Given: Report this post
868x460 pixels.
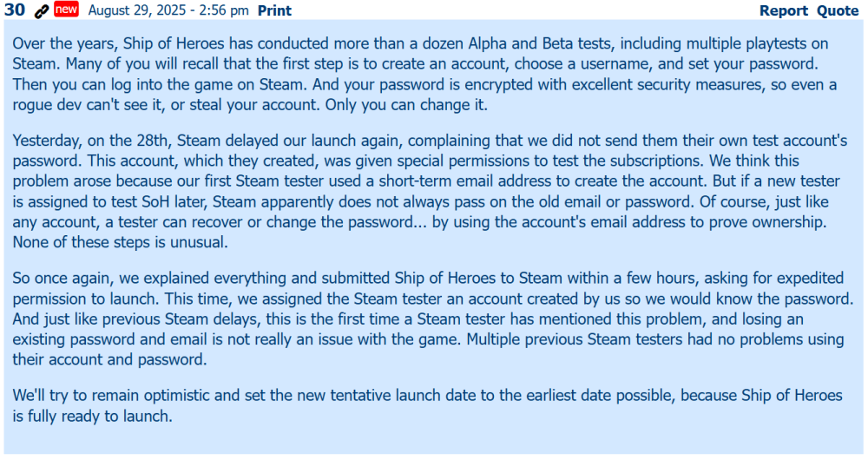Looking at the screenshot, I should (784, 11).
